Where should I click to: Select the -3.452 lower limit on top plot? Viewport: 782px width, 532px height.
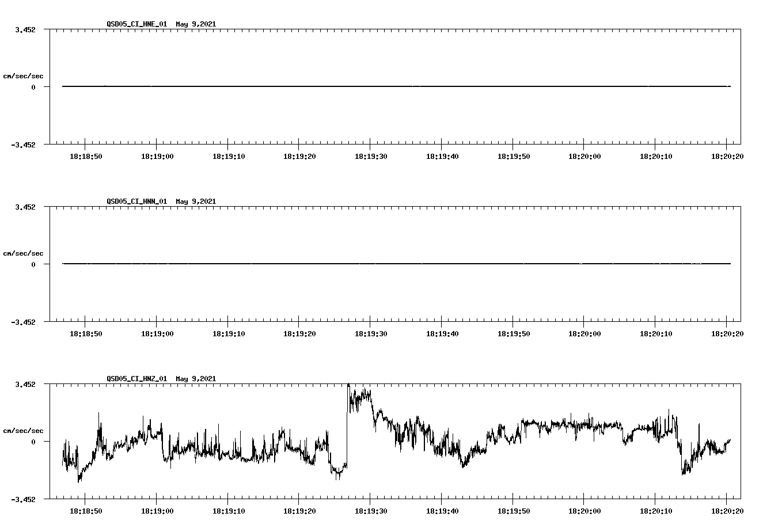(x=22, y=146)
